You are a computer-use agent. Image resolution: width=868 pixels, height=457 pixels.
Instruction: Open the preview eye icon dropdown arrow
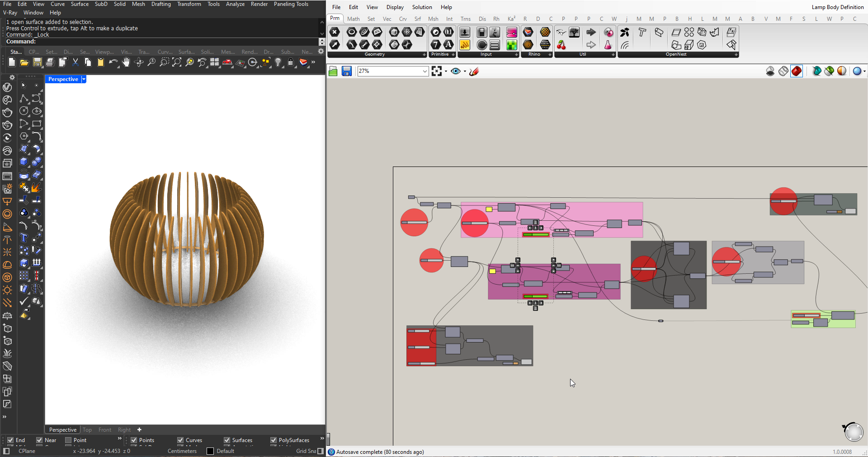tap(465, 71)
